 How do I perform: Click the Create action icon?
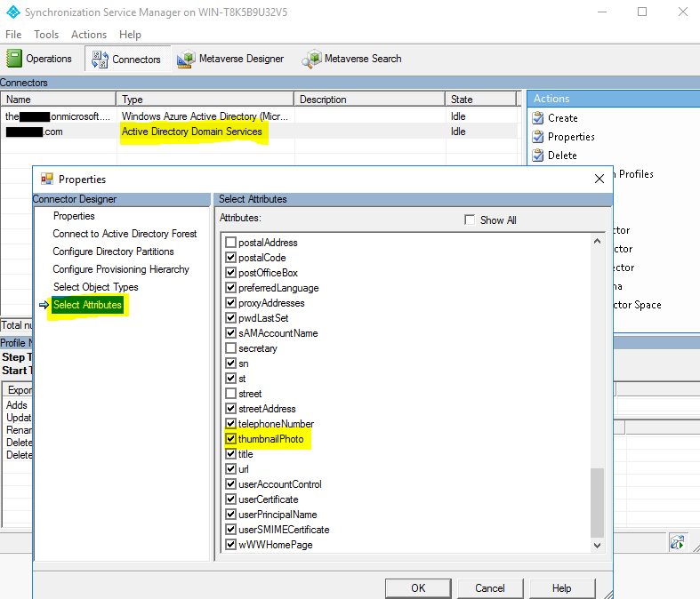538,117
